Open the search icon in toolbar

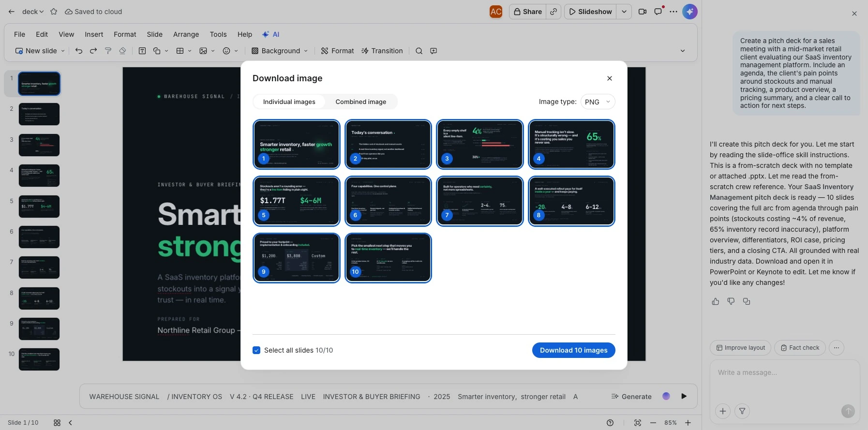pyautogui.click(x=419, y=51)
